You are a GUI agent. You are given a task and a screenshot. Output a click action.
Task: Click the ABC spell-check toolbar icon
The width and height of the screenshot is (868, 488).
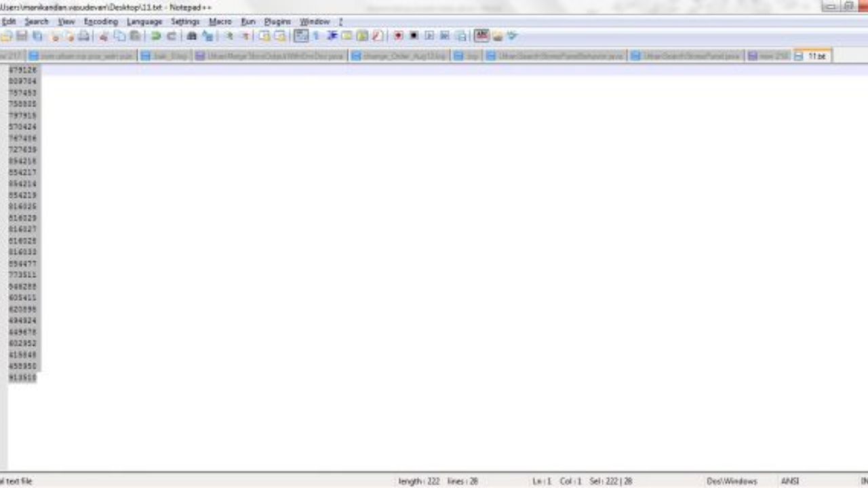(481, 36)
